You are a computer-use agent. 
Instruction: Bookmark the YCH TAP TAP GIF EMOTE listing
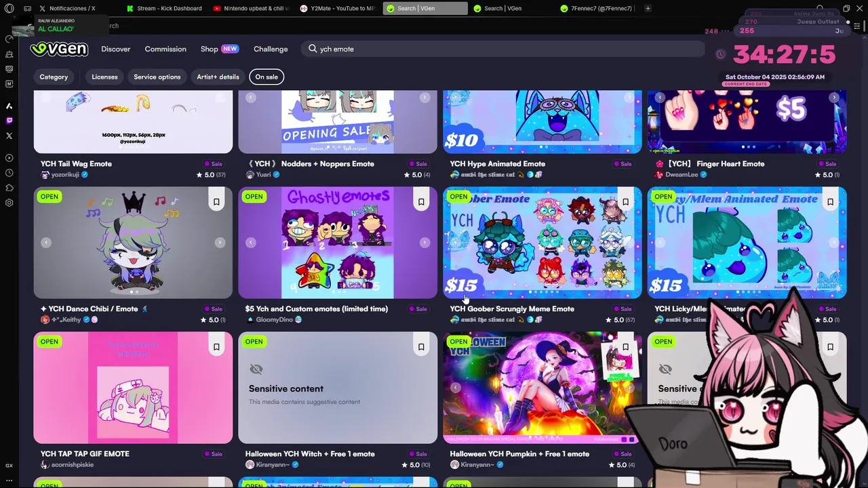(x=216, y=347)
